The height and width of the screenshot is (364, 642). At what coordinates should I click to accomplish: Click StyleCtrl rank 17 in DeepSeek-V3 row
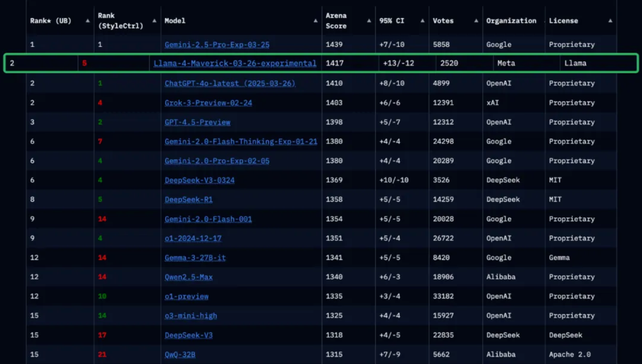(102, 335)
